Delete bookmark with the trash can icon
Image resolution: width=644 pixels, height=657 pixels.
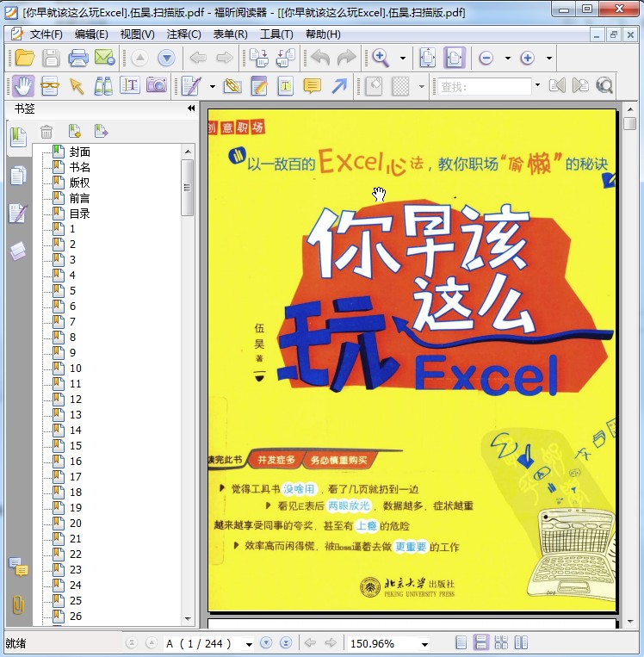pos(46,132)
